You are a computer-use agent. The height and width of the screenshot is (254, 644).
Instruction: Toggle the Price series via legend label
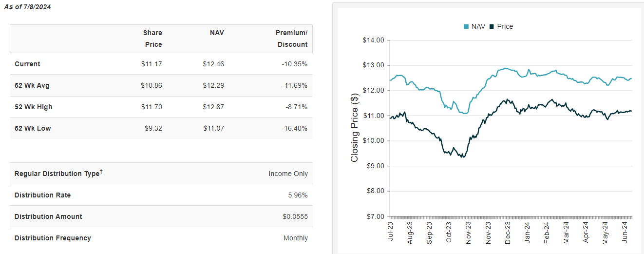505,27
